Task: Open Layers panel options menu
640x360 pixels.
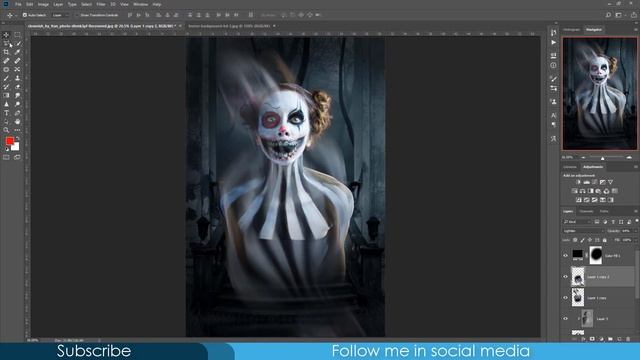Action: pyautogui.click(x=636, y=211)
